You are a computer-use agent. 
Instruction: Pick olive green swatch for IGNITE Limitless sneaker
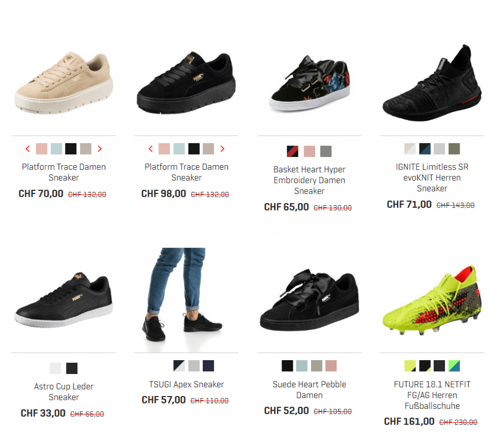tap(454, 149)
